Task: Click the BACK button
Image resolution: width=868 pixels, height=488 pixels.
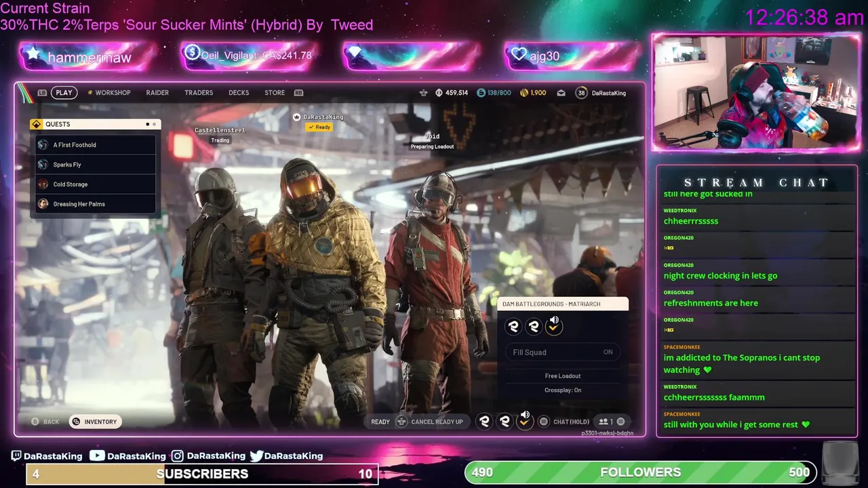Action: pos(45,422)
